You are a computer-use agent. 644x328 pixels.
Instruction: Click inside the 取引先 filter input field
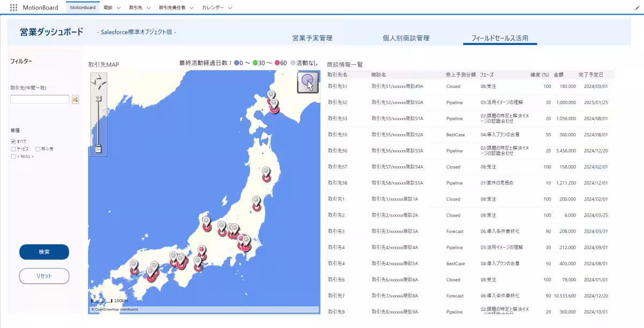40,99
